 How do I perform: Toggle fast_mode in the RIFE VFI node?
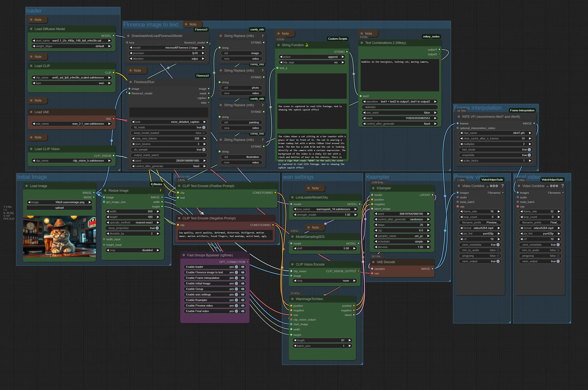click(529, 149)
